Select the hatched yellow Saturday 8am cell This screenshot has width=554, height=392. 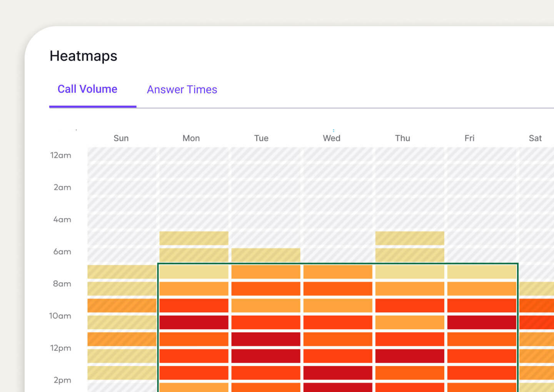point(537,289)
